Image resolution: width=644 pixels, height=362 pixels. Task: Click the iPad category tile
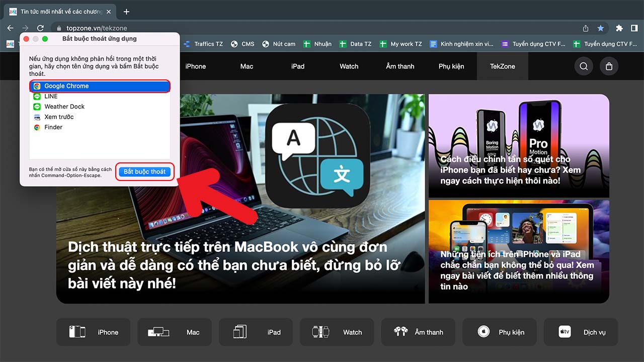tap(256, 332)
